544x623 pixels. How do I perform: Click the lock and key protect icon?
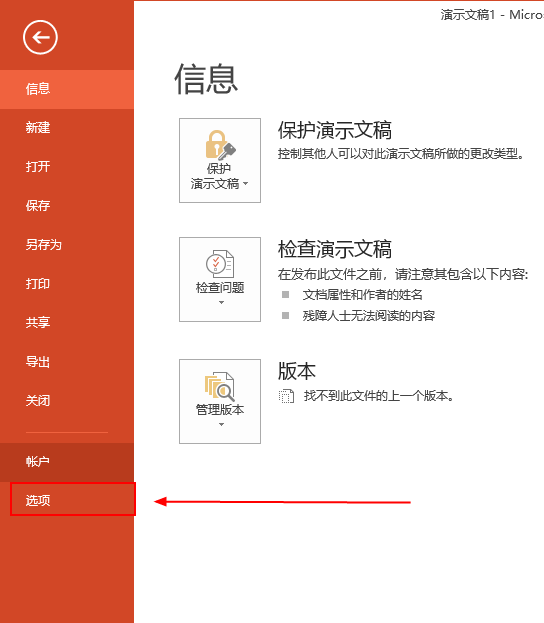coord(220,145)
